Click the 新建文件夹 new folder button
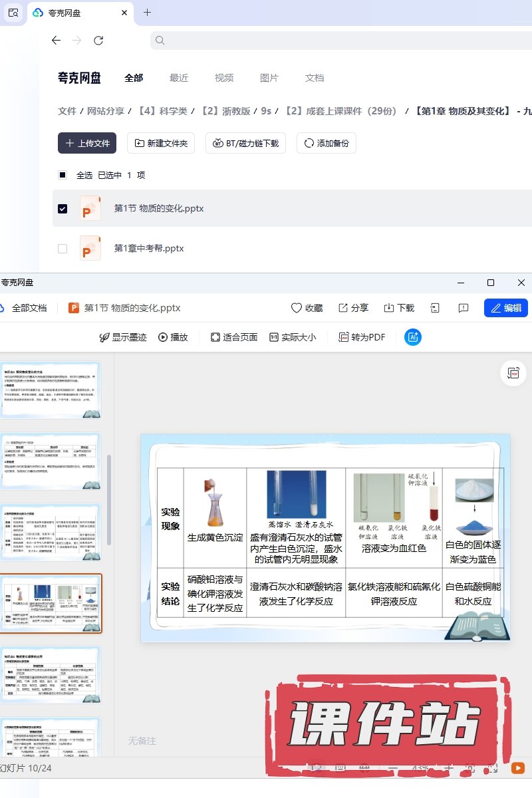This screenshot has width=532, height=798. pyautogui.click(x=160, y=143)
